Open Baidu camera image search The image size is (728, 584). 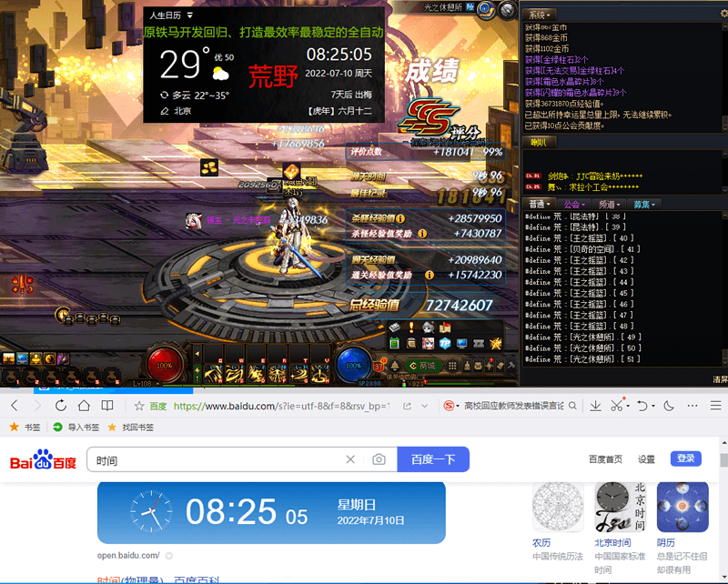point(379,459)
